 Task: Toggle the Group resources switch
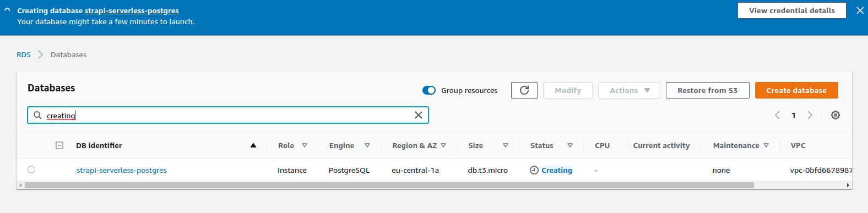tap(429, 90)
